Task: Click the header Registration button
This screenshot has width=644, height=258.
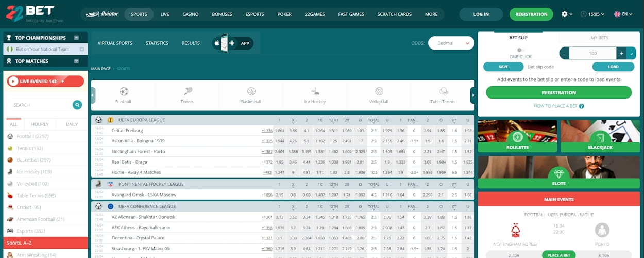Action: [531, 14]
